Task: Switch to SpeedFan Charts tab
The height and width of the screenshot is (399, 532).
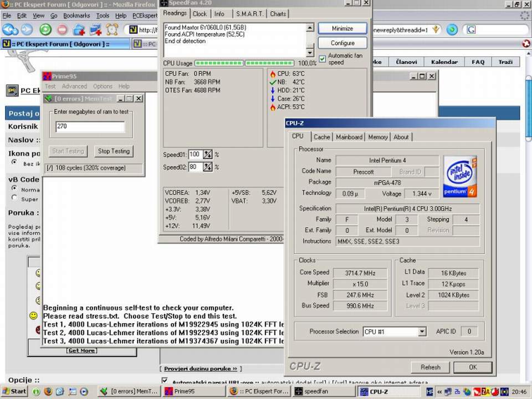Action: [278, 14]
